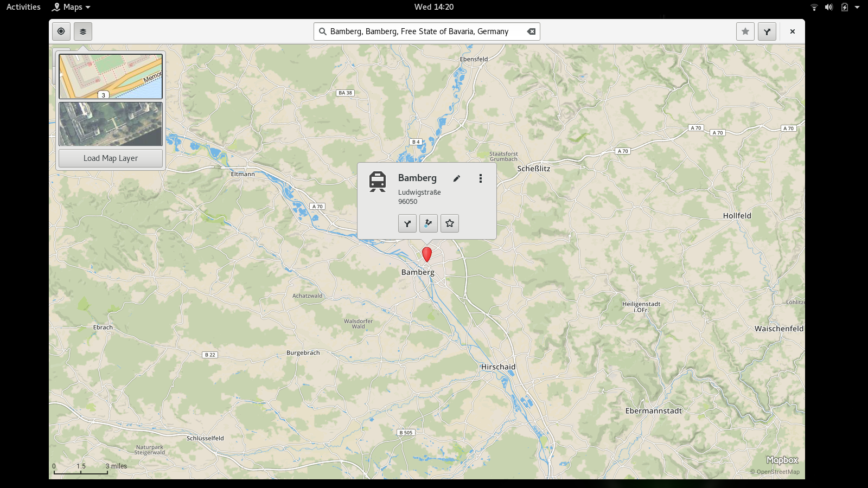Image resolution: width=868 pixels, height=488 pixels.
Task: Toggle the route planner in header bar
Action: 767,31
